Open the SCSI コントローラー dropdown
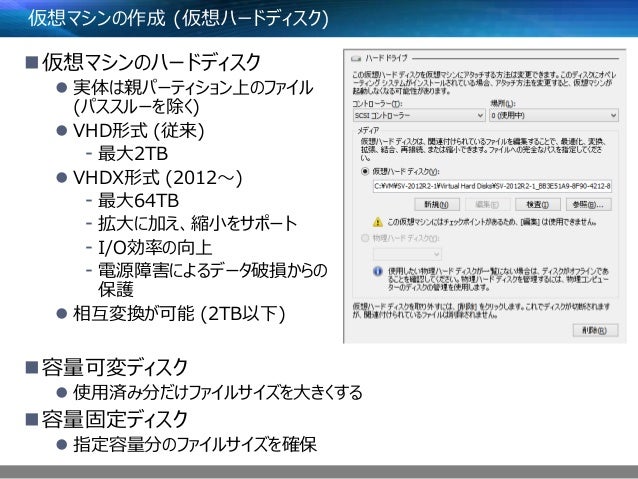 click(419, 116)
